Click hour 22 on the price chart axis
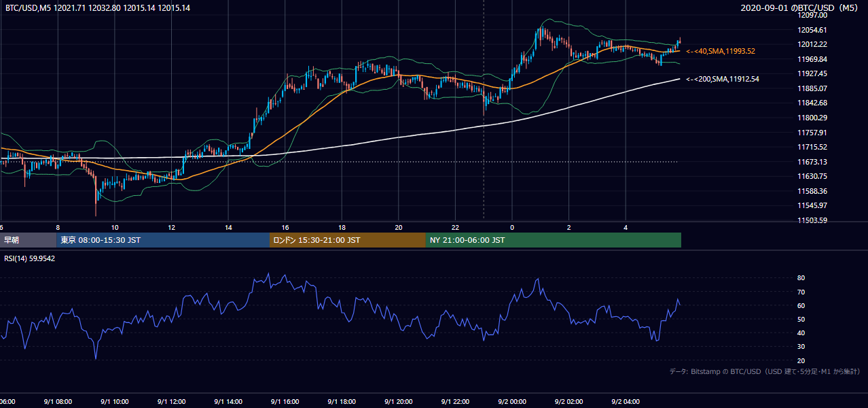The image size is (868, 408). [456, 227]
